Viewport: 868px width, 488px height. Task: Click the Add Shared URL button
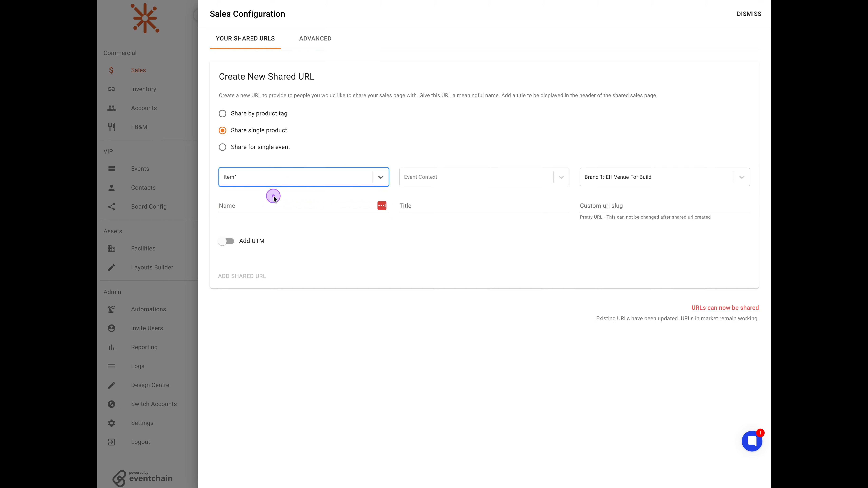tap(242, 276)
